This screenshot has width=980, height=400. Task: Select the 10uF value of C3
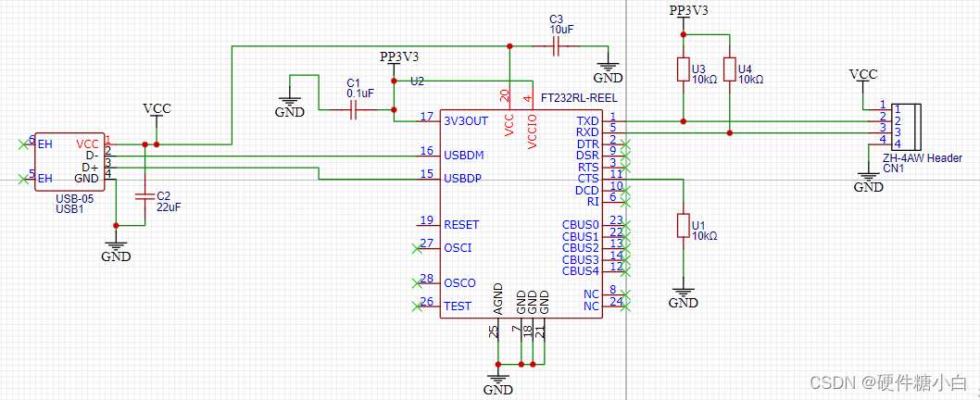[x=562, y=30]
